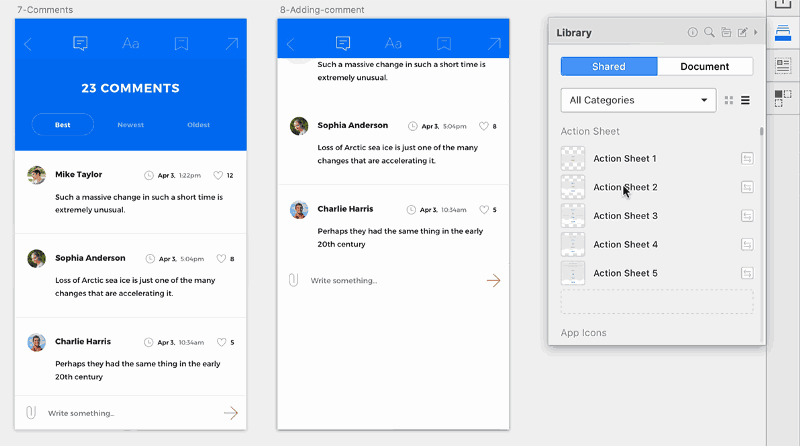Click the send arrow in 8-Adding-comment
The width and height of the screenshot is (800, 446).
point(493,280)
